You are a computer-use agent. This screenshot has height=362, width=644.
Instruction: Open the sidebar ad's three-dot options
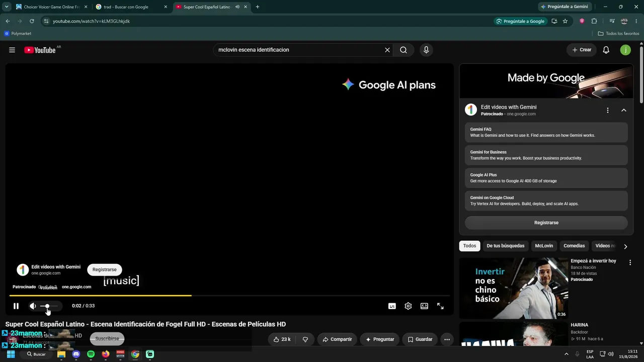pos(607,110)
